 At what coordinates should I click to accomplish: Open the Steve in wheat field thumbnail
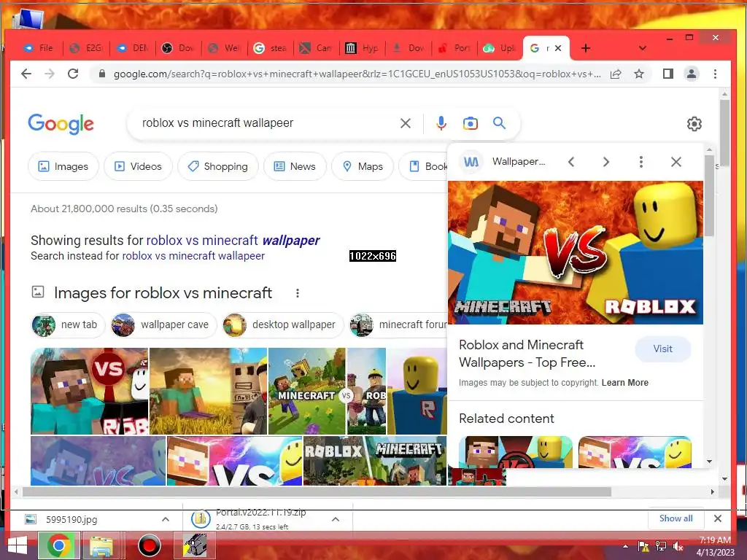[208, 392]
